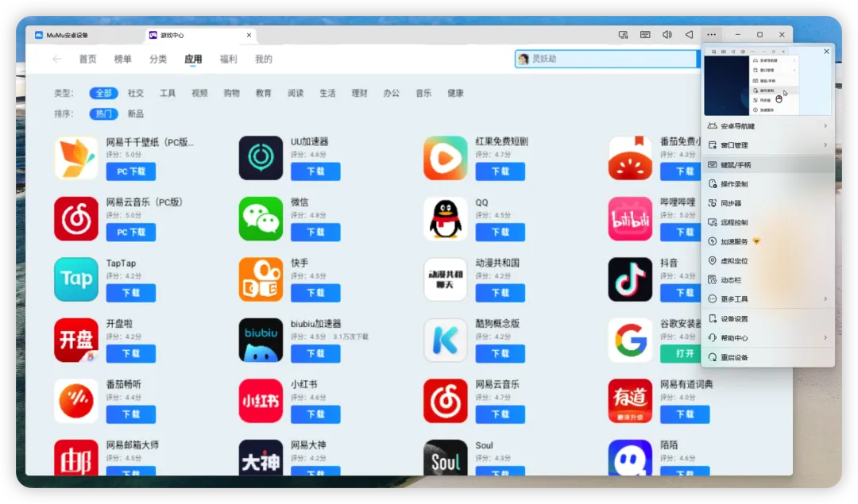Select the 全部 type filter chip
Viewport: 858px width, 504px height.
pos(103,93)
